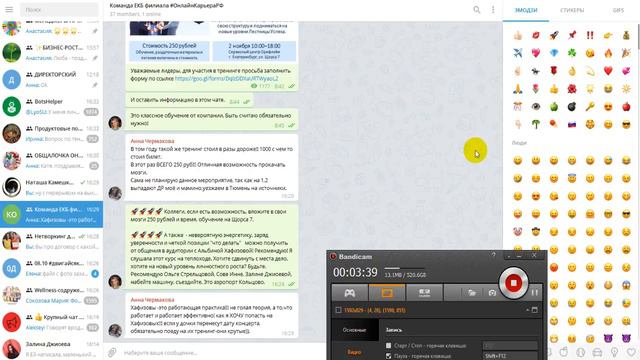The image size is (640, 360).
Task: Open the Нетворкинг group chat
Action: click(x=51, y=241)
